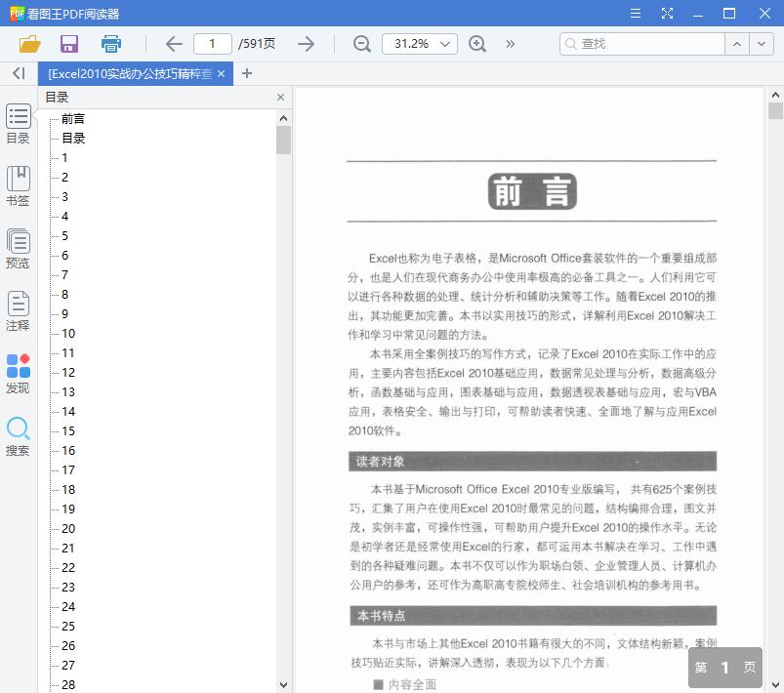Screen dimensions: 784x693
Task: Select outline entry 12
Action: pyautogui.click(x=68, y=373)
